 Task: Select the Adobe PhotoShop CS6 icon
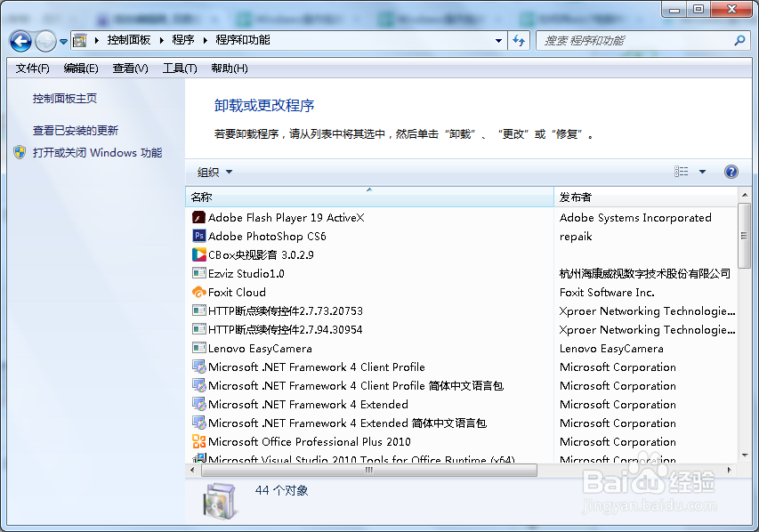click(x=199, y=236)
